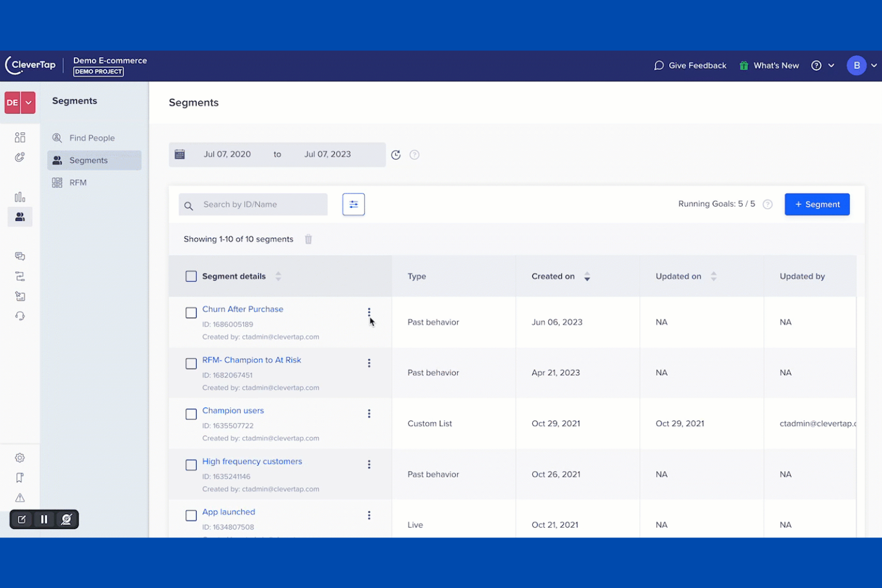Sort by Created on column

pyautogui.click(x=587, y=276)
